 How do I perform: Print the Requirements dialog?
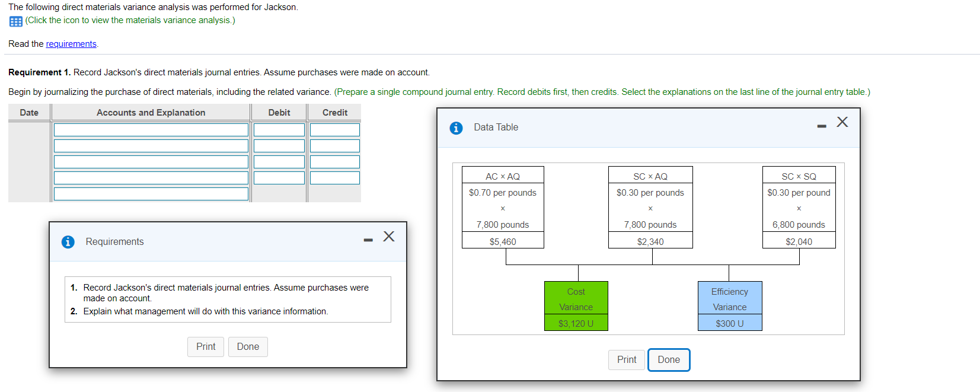(x=206, y=347)
